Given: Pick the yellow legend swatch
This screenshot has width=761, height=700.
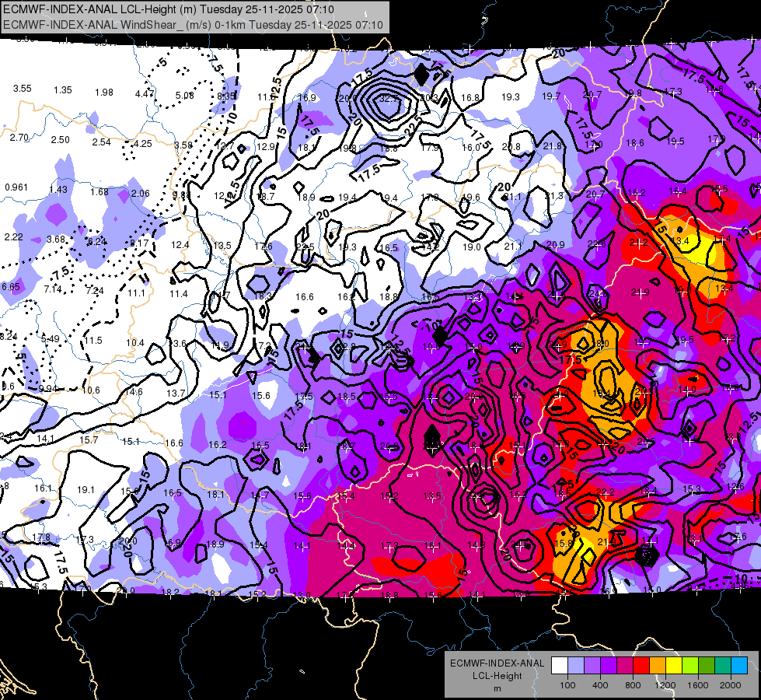Looking at the screenshot, I should pyautogui.click(x=674, y=666).
